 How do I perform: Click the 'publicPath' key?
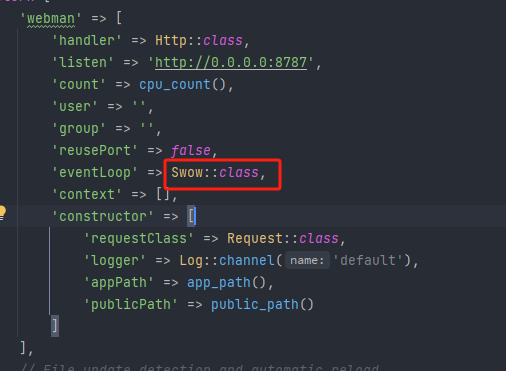[131, 304]
